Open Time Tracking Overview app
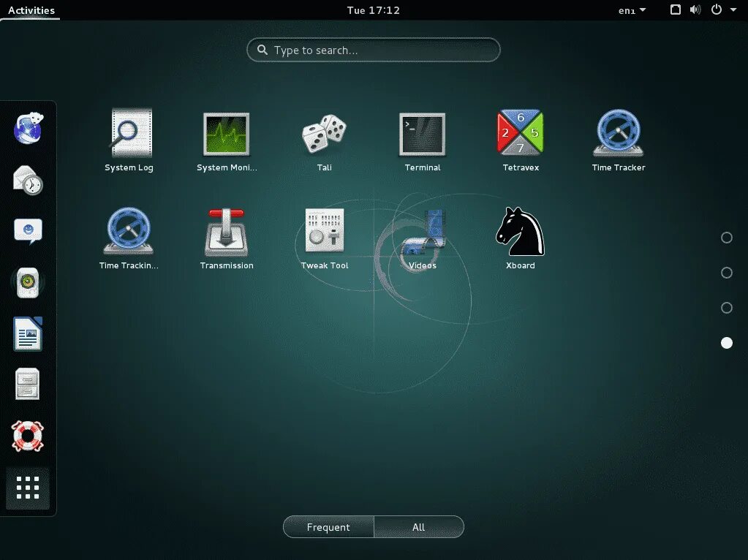 click(x=129, y=238)
